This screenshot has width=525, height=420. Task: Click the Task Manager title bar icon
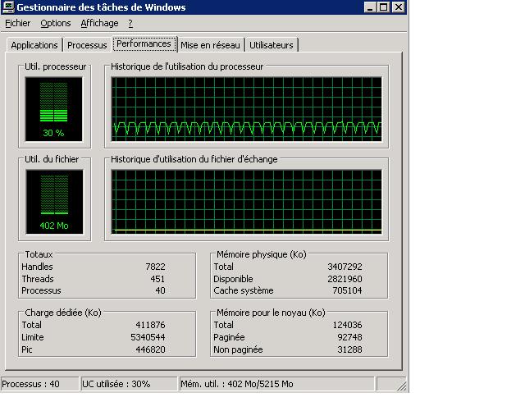coord(9,7)
